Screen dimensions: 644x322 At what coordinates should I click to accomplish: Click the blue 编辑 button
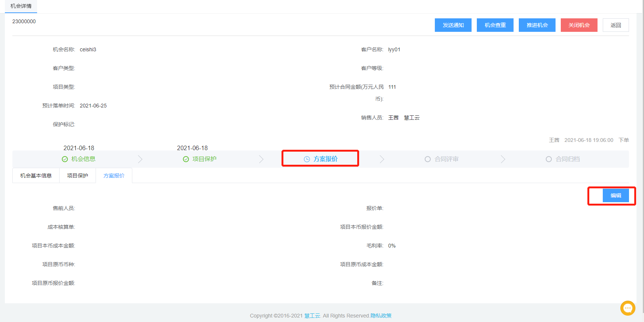pyautogui.click(x=616, y=195)
